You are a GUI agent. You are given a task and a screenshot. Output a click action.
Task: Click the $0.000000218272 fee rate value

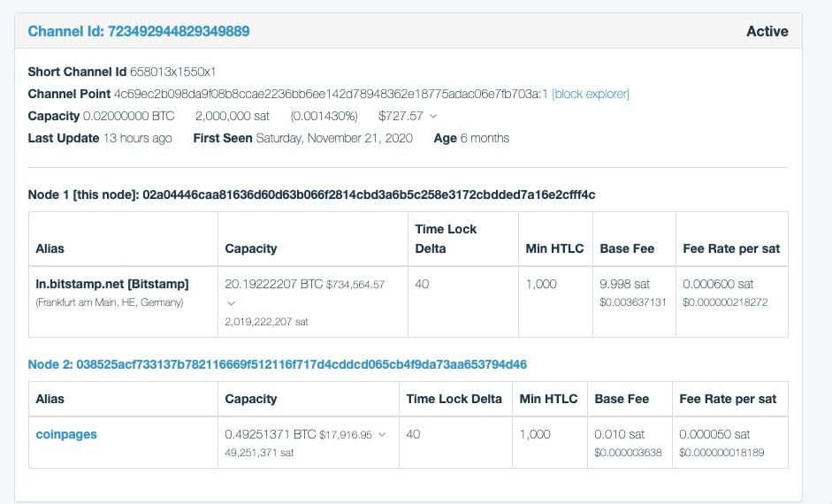(725, 302)
